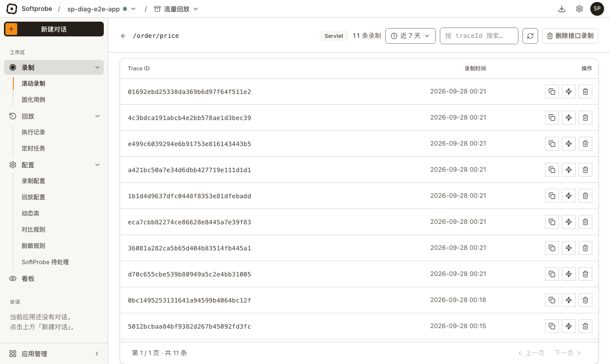Open the SP user avatar menu
This screenshot has height=364, width=610.
pos(597,9)
